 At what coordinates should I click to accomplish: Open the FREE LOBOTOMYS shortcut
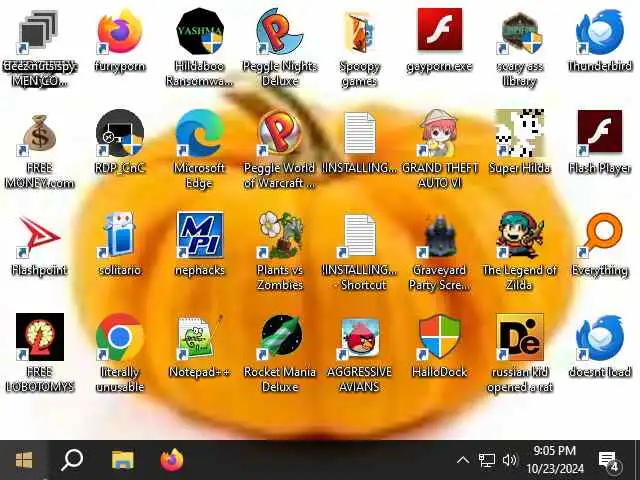tap(40, 337)
